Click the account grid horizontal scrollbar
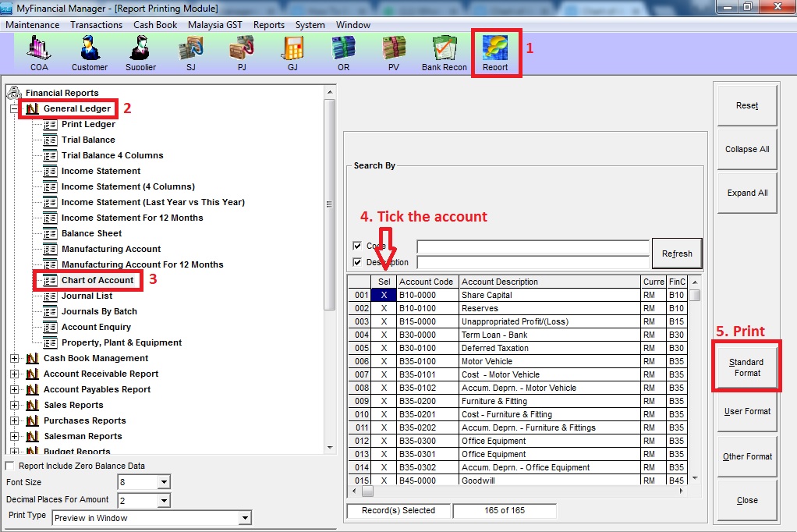 click(522, 491)
